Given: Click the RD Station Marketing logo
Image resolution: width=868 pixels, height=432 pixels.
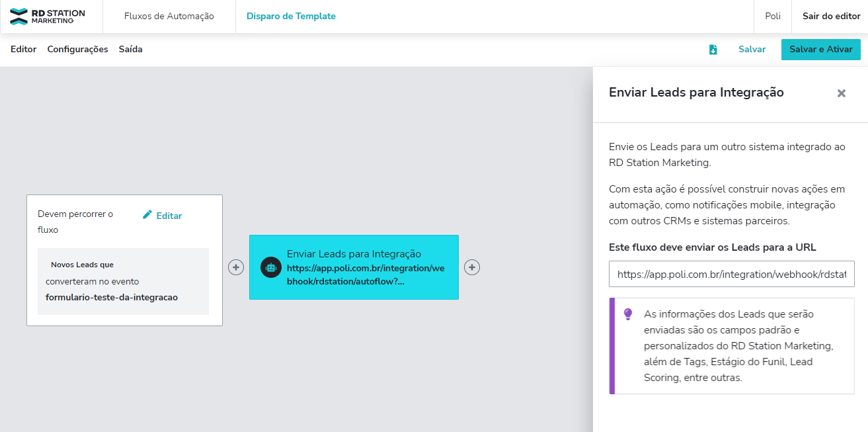Looking at the screenshot, I should pyautogui.click(x=48, y=17).
